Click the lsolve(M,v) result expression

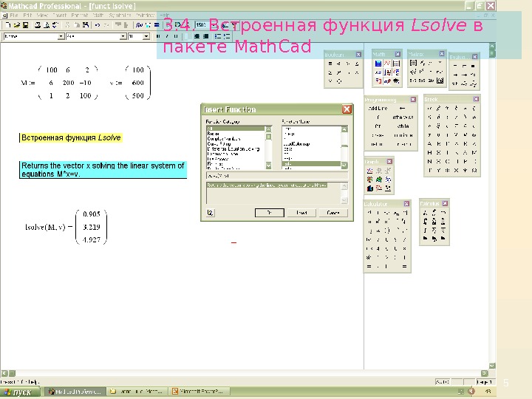[66, 227]
